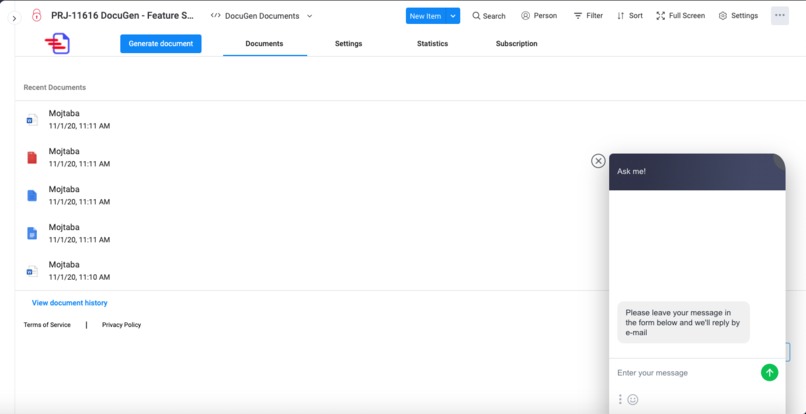Click the 'Please leave your message' chat bubble

[x=683, y=322]
